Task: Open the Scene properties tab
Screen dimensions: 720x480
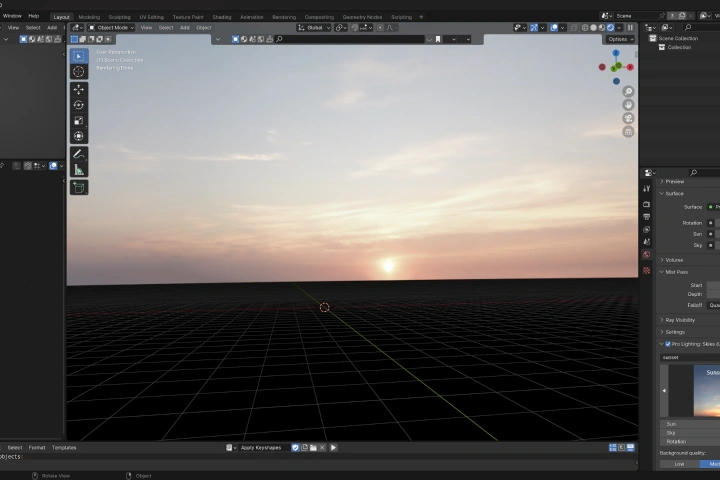Action: click(647, 242)
